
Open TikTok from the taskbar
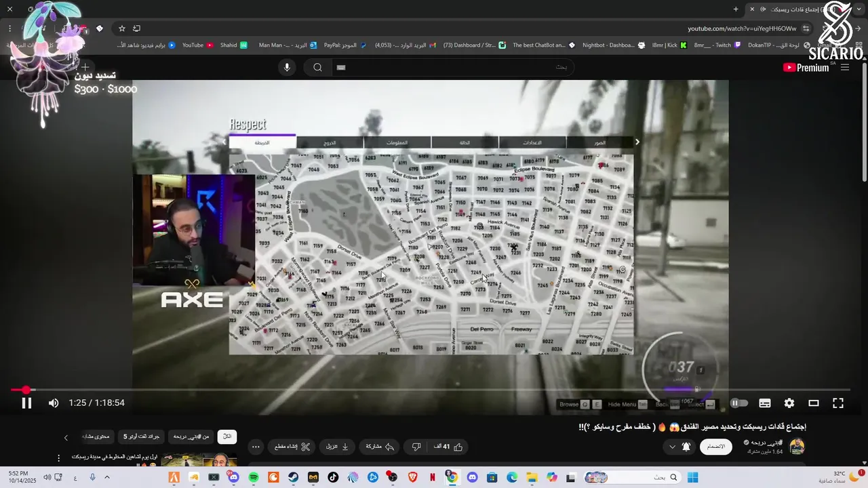(x=333, y=477)
